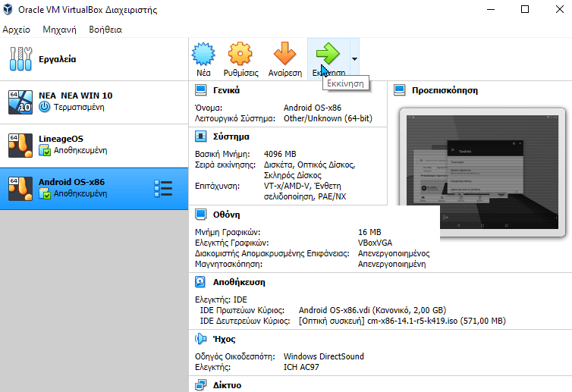Open the dropdown arrow beside Εκκίνηση
Screen dimensions: 572x392
(x=354, y=58)
